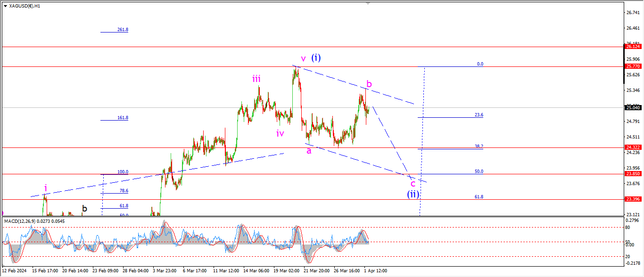
Task: Click the blue wave (ii) label
Action: [x=413, y=194]
